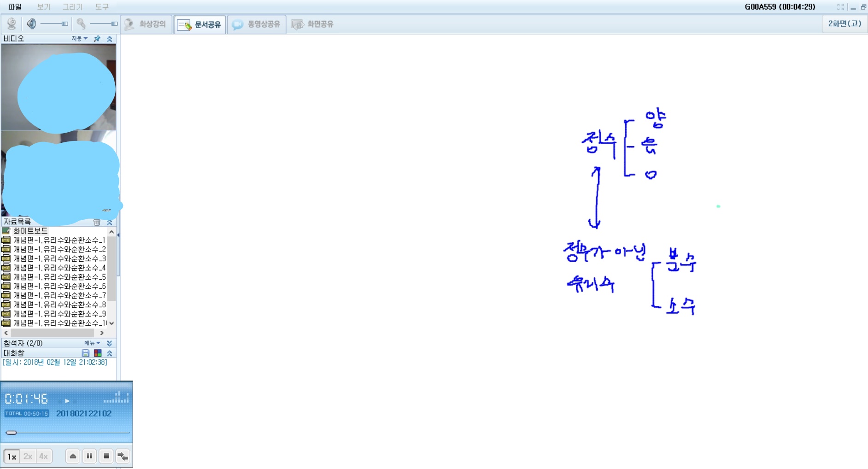Click the 2화면(고) button
Screen dimensions: 868x469
pyautogui.click(x=845, y=23)
